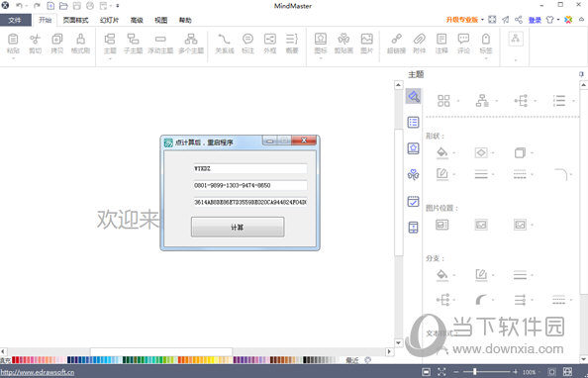
Task: Switch to the Help (帮助) tab
Action: [185, 20]
